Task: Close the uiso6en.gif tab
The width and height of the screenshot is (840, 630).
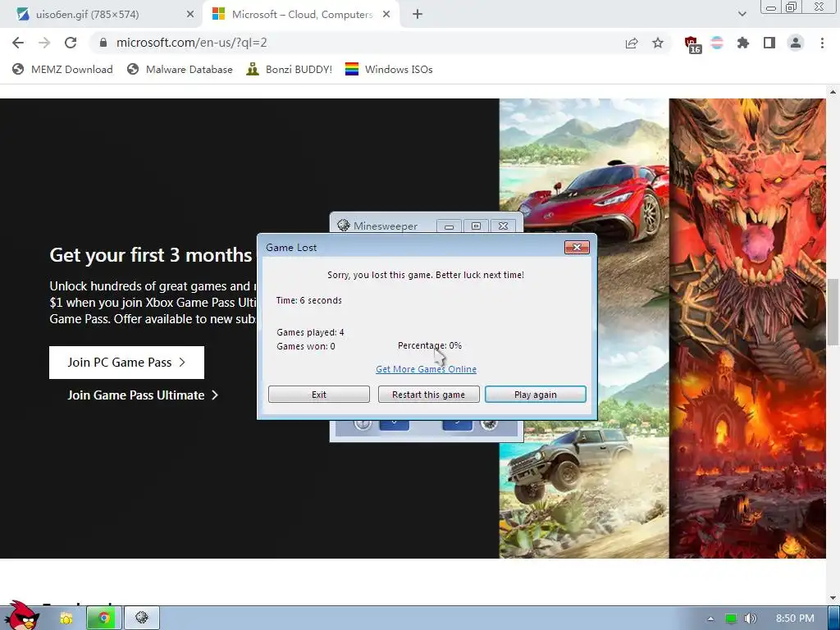Action: click(x=190, y=15)
